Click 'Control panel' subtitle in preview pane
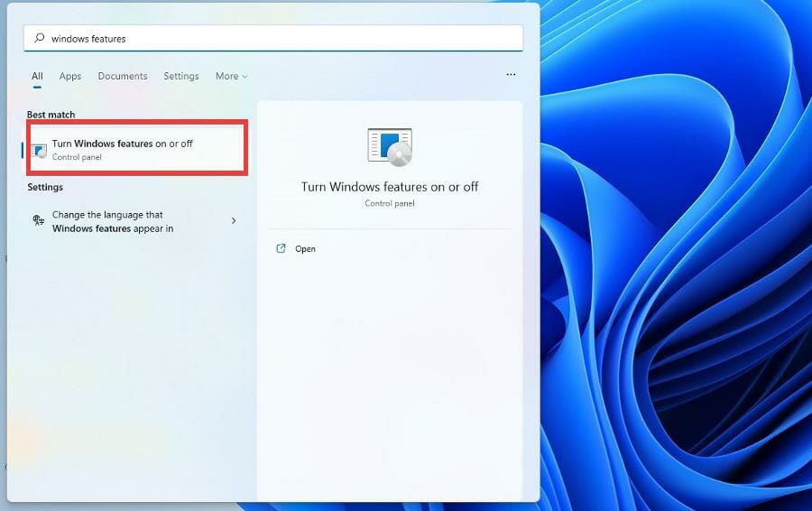Viewport: 812px width, 511px height. [x=390, y=203]
